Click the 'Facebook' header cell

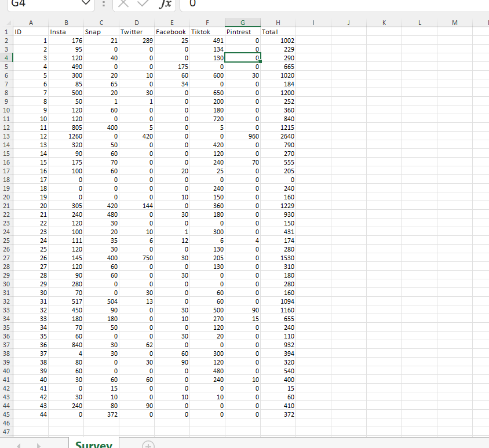pos(172,32)
